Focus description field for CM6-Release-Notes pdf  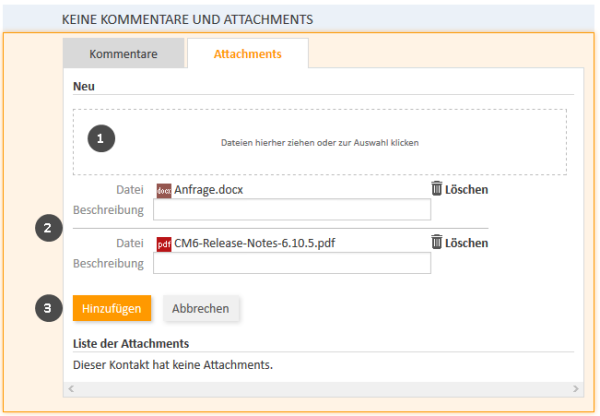pos(292,263)
